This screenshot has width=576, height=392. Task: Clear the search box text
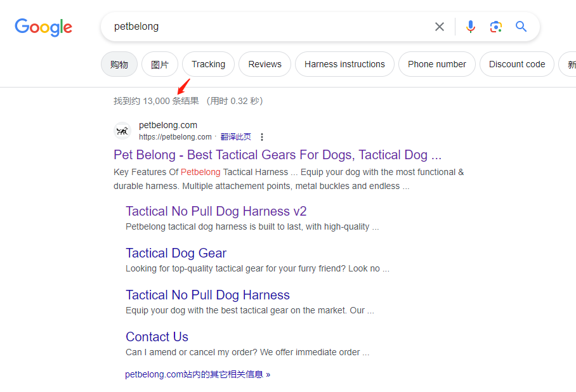(x=440, y=27)
